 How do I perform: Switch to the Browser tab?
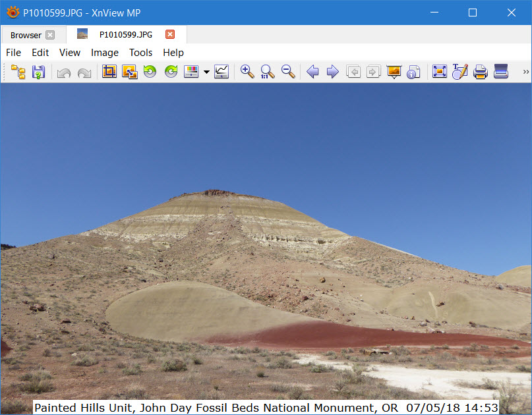coord(26,35)
